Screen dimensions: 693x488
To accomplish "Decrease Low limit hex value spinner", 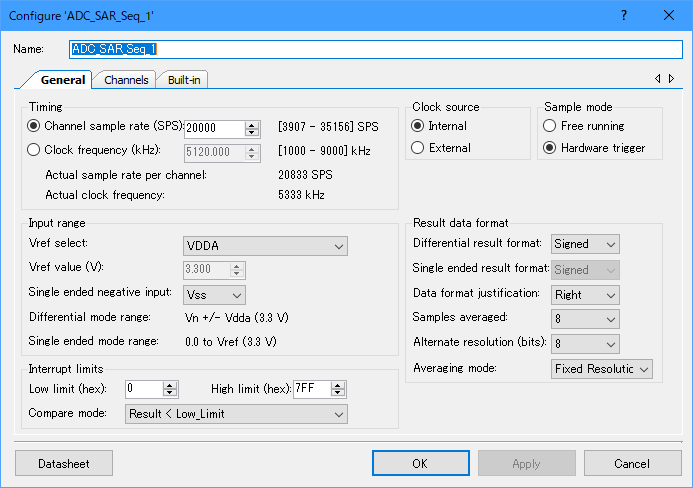I will pos(170,393).
